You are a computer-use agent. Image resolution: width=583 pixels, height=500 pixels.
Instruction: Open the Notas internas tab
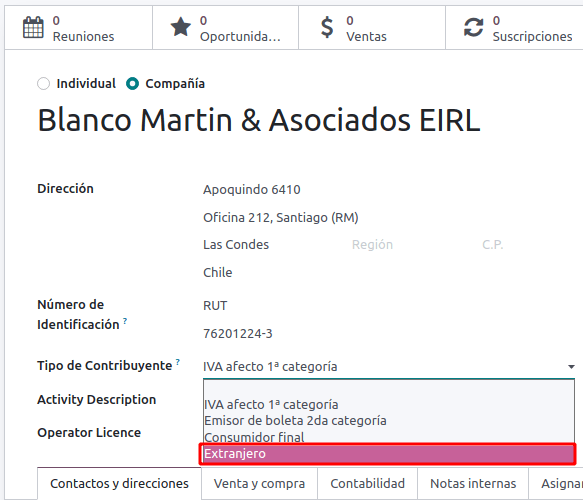473,483
